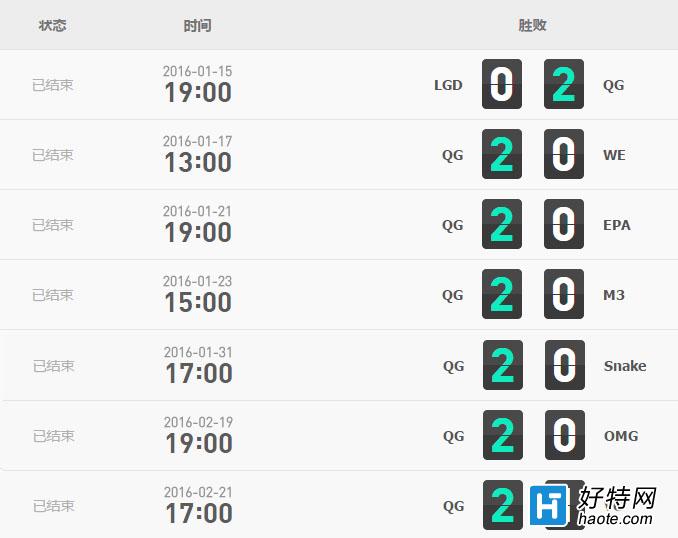Select LGD team name in first match
This screenshot has height=538, width=678.
pos(448,85)
